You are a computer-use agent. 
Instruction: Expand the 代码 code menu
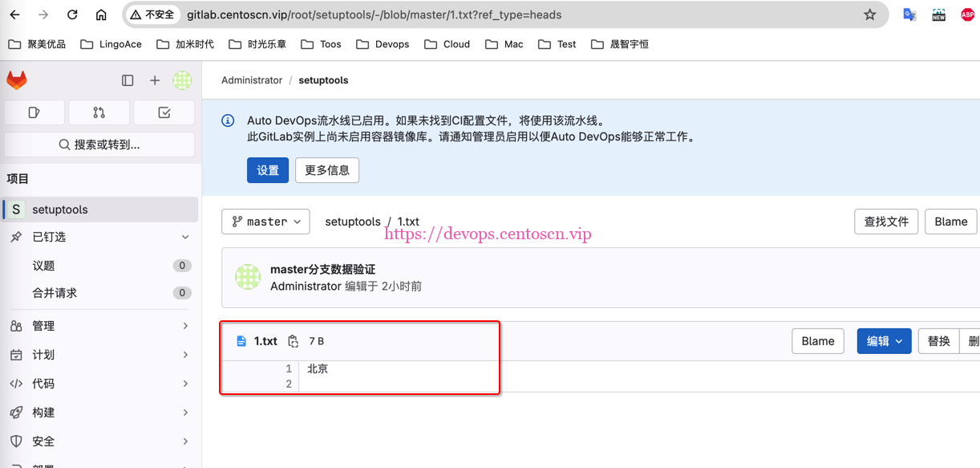pyautogui.click(x=99, y=384)
